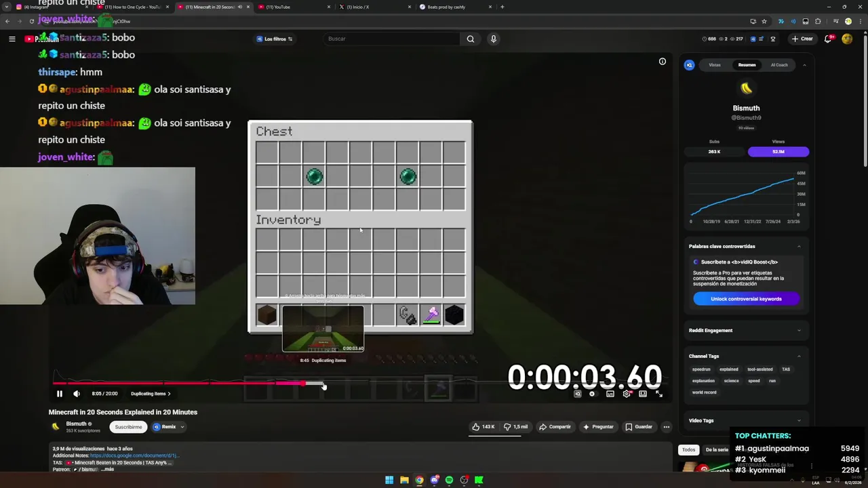Open the YouTube hamburger guide menu
This screenshot has height=488, width=868.
click(12, 39)
